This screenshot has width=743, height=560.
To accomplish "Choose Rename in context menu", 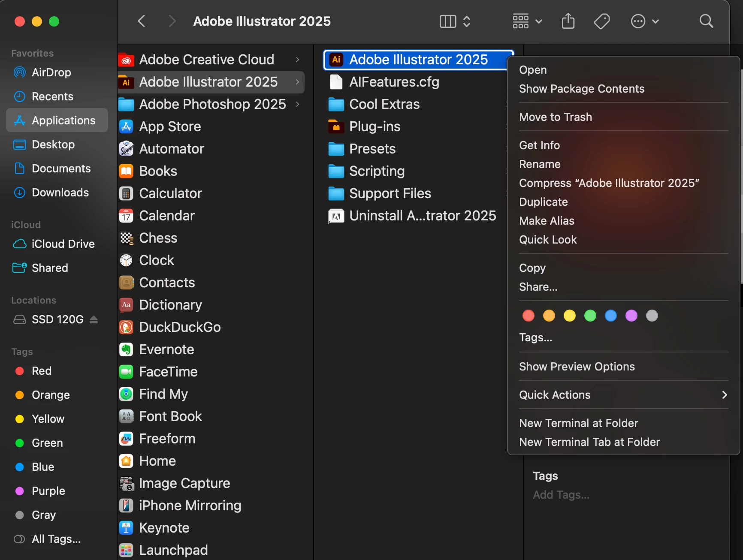I will 623,164.
